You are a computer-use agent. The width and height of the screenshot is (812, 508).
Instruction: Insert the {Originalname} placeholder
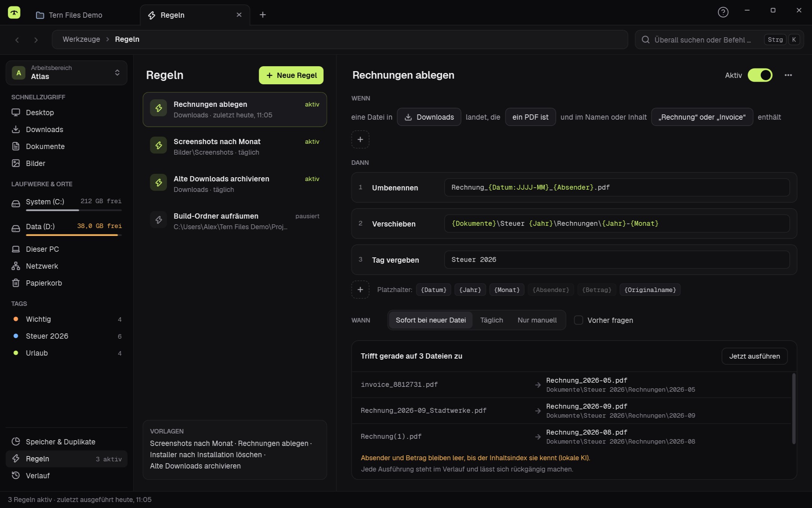[x=650, y=290]
